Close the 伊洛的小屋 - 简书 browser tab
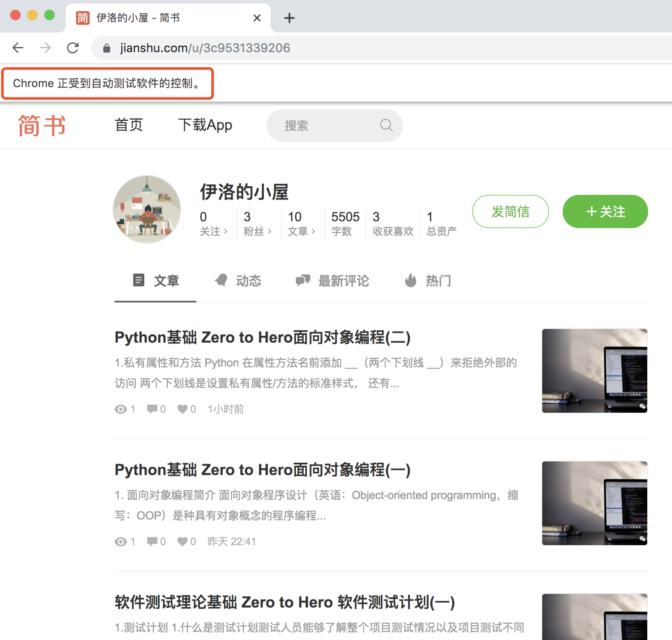 tap(257, 18)
